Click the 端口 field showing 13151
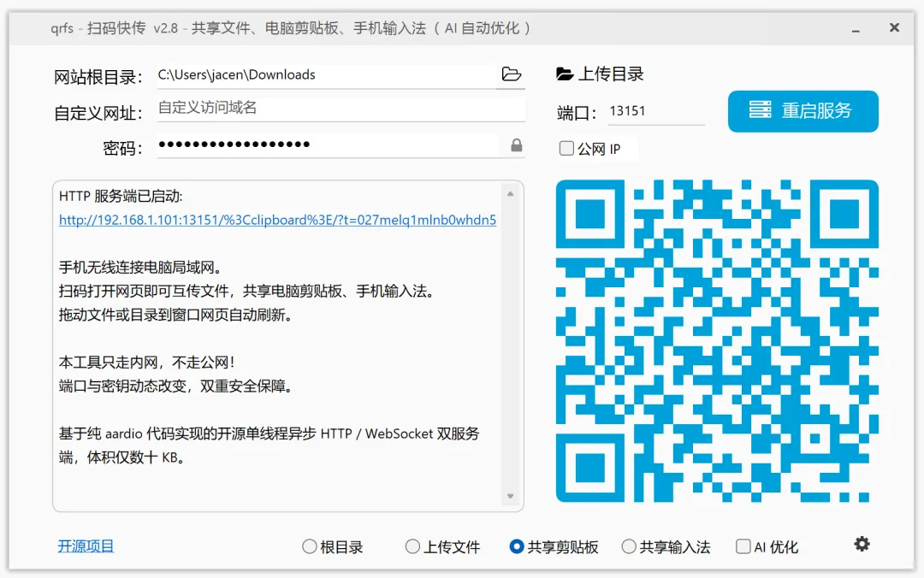The height and width of the screenshot is (578, 924). click(x=656, y=111)
